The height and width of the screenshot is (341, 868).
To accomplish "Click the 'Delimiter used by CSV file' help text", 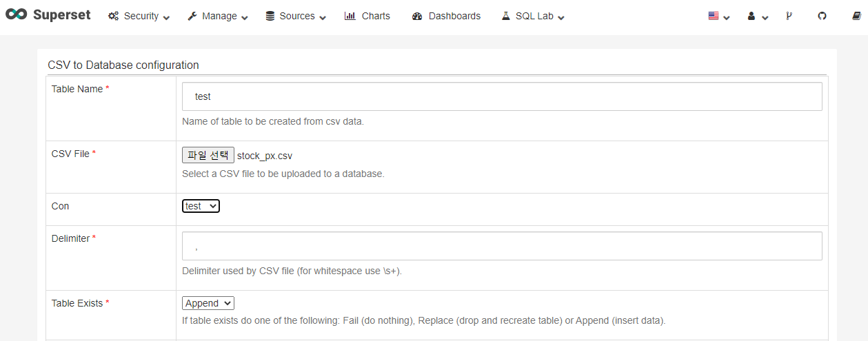I will [292, 271].
